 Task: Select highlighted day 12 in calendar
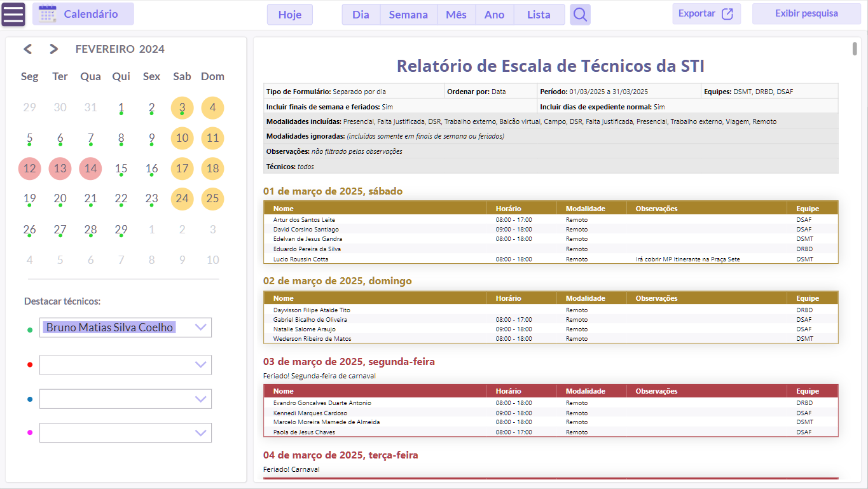click(x=30, y=169)
